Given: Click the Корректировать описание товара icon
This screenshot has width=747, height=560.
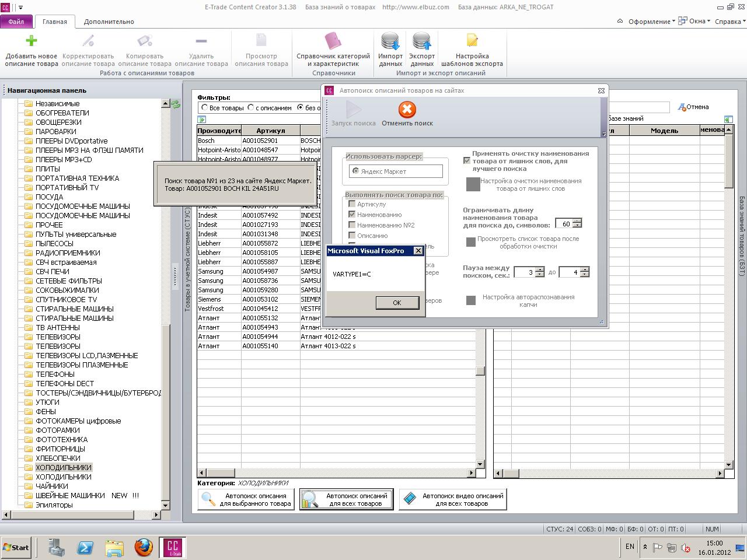Looking at the screenshot, I should click(88, 40).
